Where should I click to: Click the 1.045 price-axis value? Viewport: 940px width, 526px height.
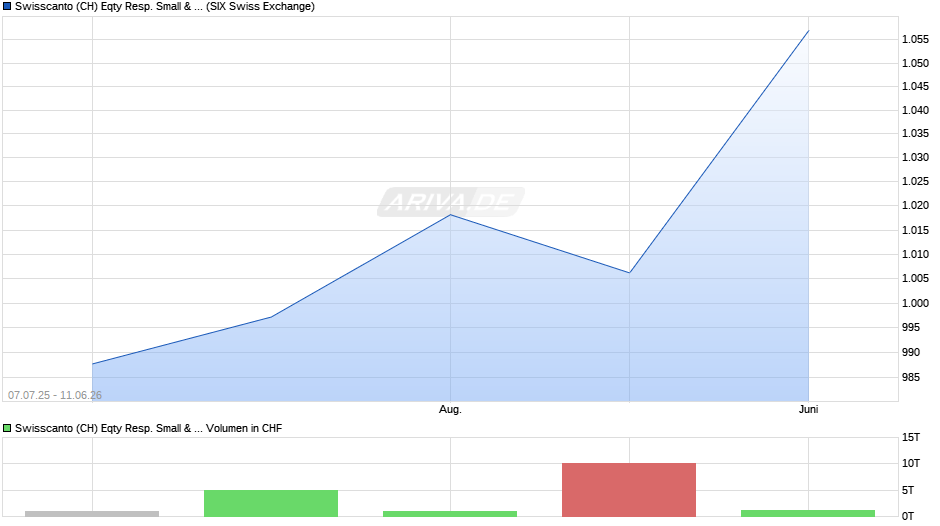pyautogui.click(x=915, y=86)
